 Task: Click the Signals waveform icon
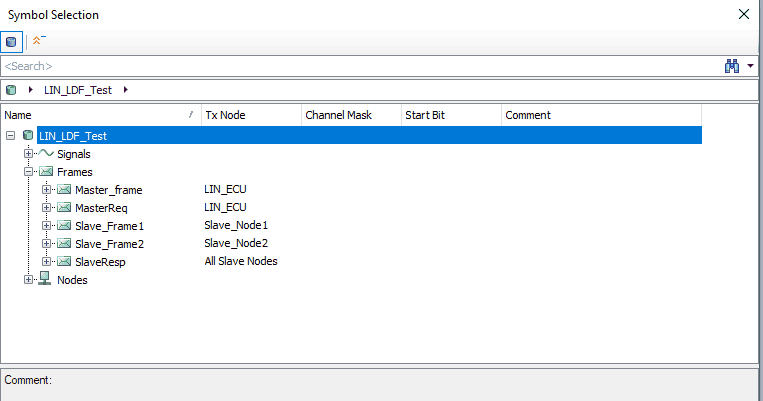pos(46,153)
